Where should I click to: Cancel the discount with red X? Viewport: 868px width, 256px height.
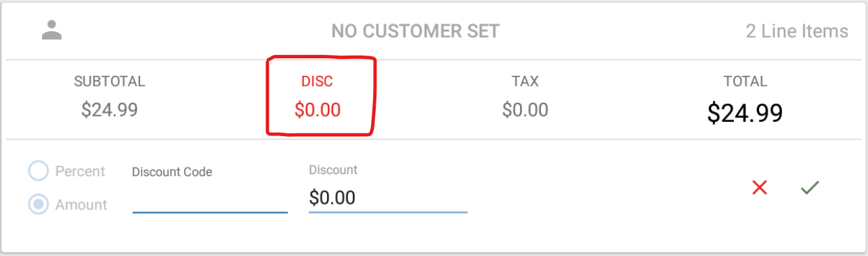coord(760,188)
